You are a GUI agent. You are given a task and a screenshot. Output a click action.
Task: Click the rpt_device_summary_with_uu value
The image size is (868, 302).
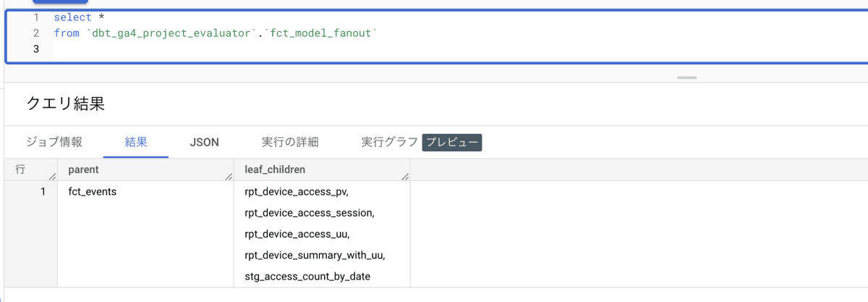pyautogui.click(x=315, y=255)
